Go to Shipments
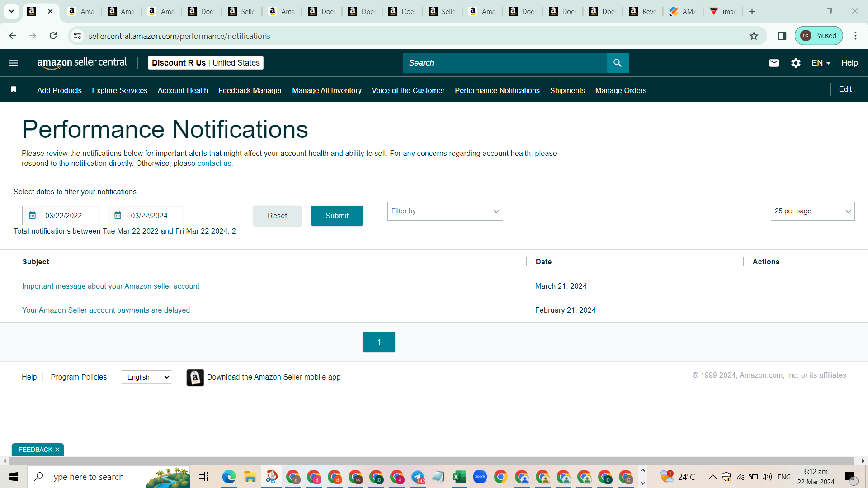The image size is (868, 488). (x=567, y=90)
